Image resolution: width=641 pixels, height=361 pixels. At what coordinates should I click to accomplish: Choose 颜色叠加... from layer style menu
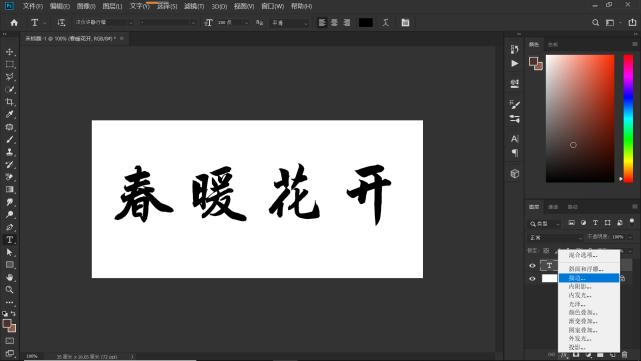point(589,312)
